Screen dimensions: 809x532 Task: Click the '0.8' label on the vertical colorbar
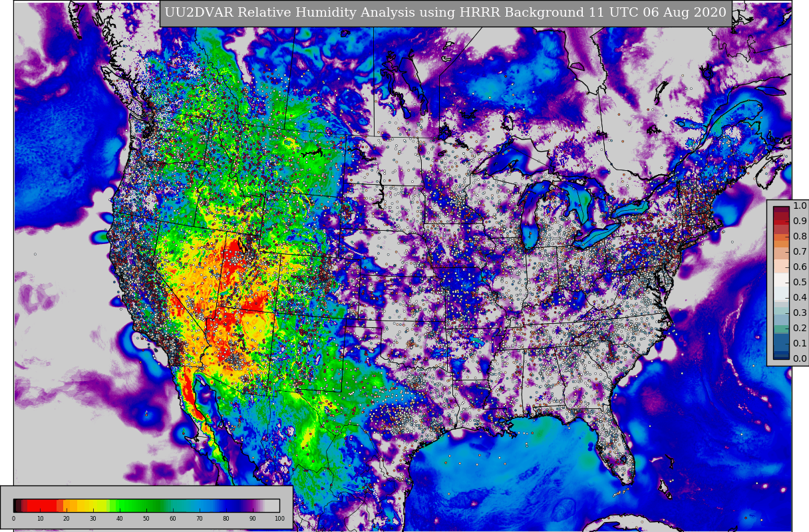tap(800, 237)
